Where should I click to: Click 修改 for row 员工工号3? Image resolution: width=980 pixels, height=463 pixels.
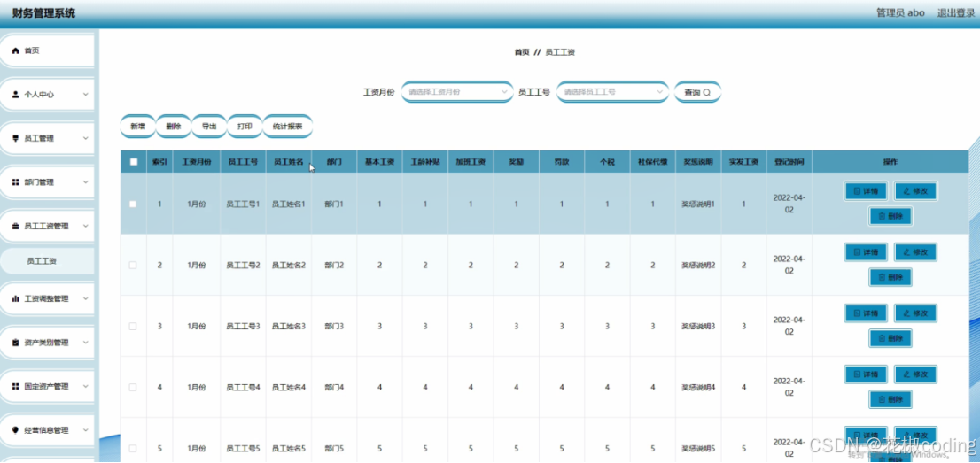pos(915,313)
